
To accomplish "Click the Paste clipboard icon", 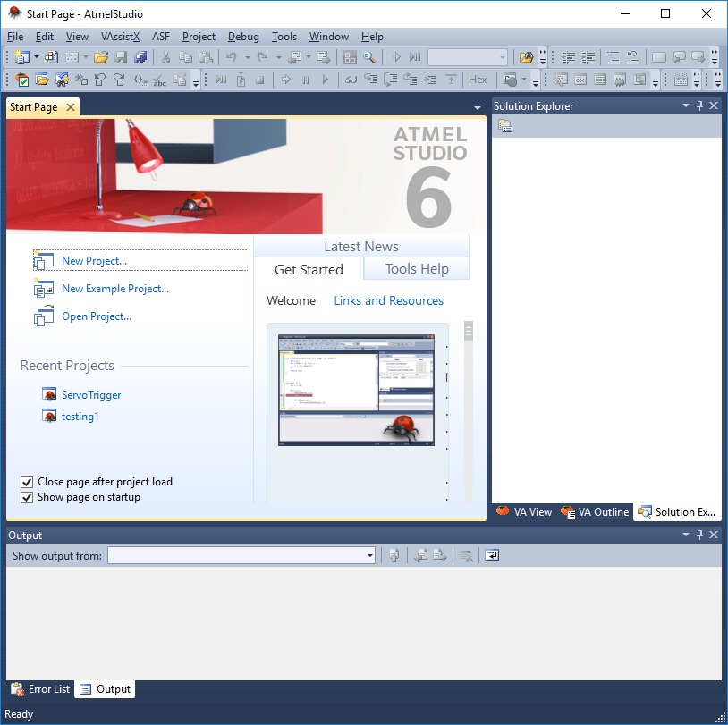I will [206, 57].
